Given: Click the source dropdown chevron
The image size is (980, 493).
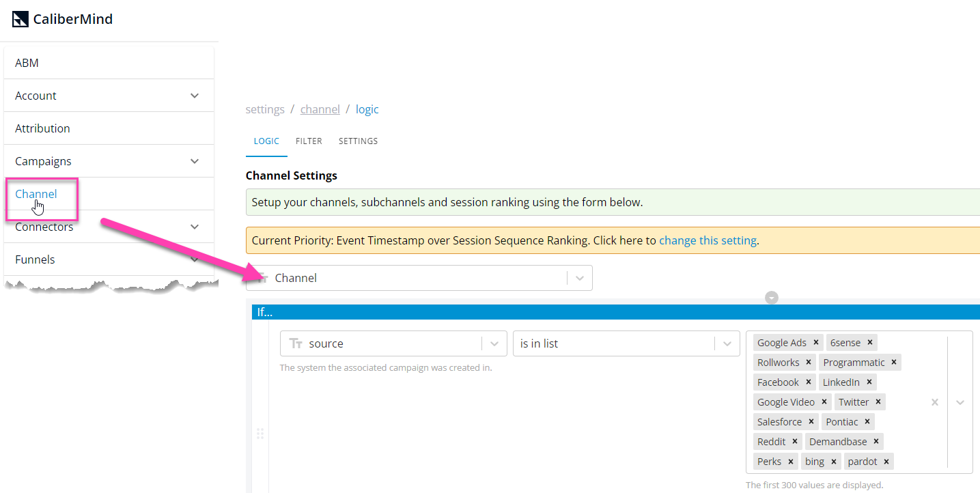Looking at the screenshot, I should coord(494,343).
